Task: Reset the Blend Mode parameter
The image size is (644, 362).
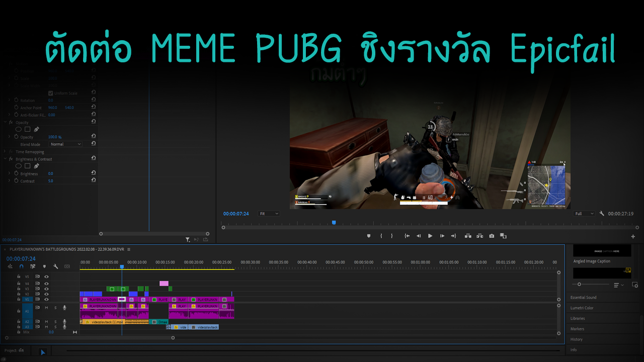Action: (94, 144)
